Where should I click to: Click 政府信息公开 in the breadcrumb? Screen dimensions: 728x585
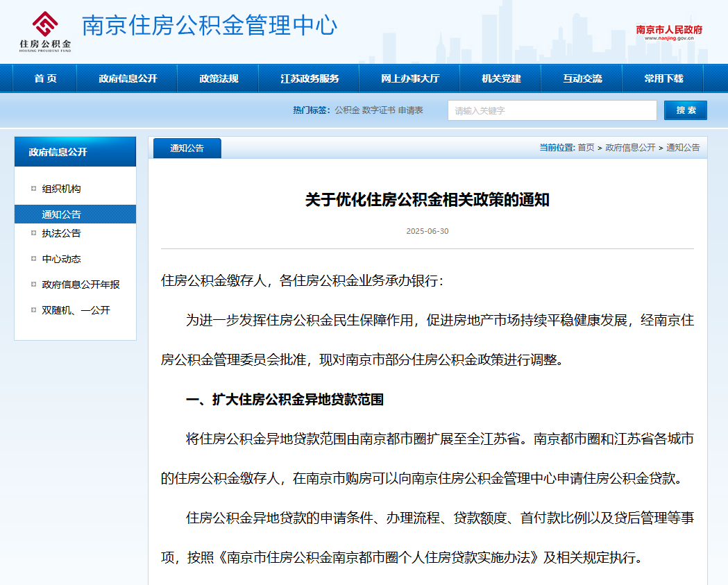coord(630,148)
